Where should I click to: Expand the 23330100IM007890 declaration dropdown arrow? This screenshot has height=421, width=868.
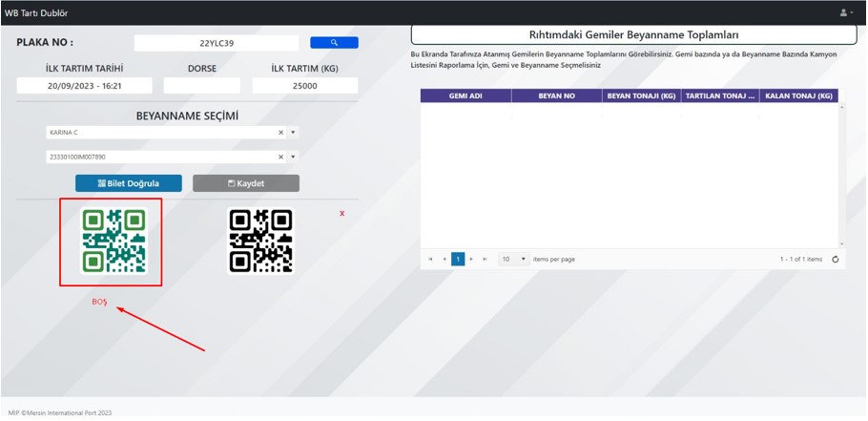click(x=293, y=157)
